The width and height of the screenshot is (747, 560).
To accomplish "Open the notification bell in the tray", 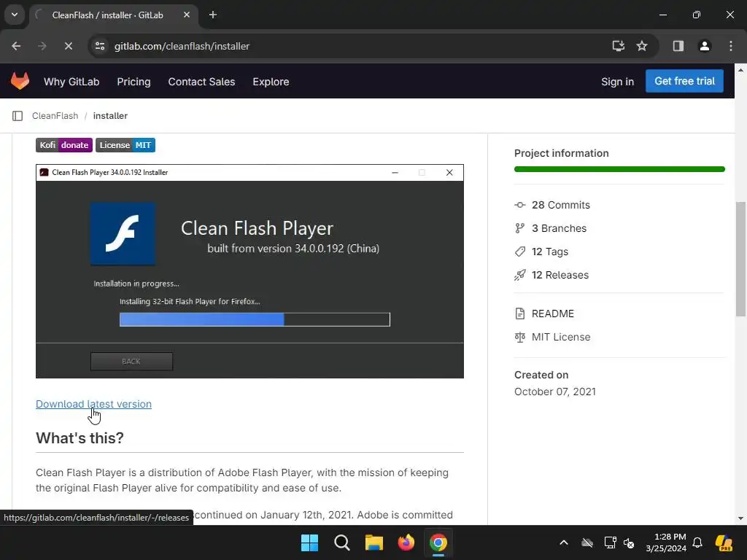I will (697, 542).
